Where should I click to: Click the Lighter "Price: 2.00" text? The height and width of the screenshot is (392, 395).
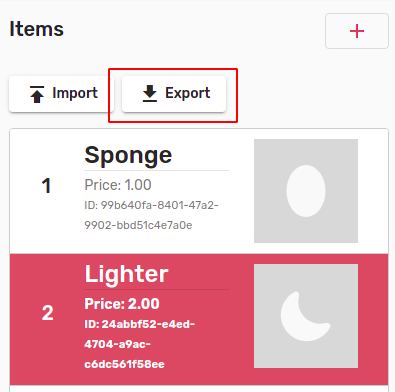click(x=122, y=304)
